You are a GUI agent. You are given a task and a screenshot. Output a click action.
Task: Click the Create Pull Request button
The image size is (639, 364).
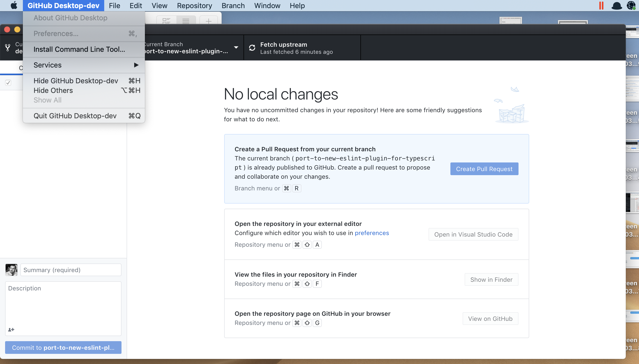pyautogui.click(x=484, y=169)
